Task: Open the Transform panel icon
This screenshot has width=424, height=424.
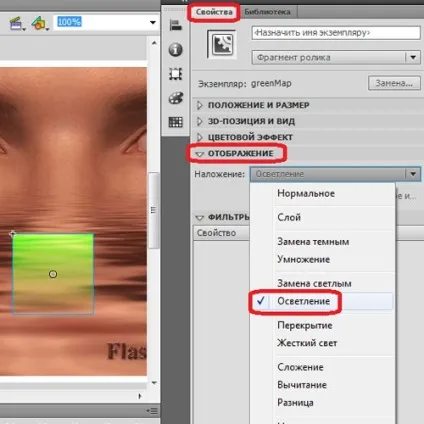Action: click(x=175, y=74)
